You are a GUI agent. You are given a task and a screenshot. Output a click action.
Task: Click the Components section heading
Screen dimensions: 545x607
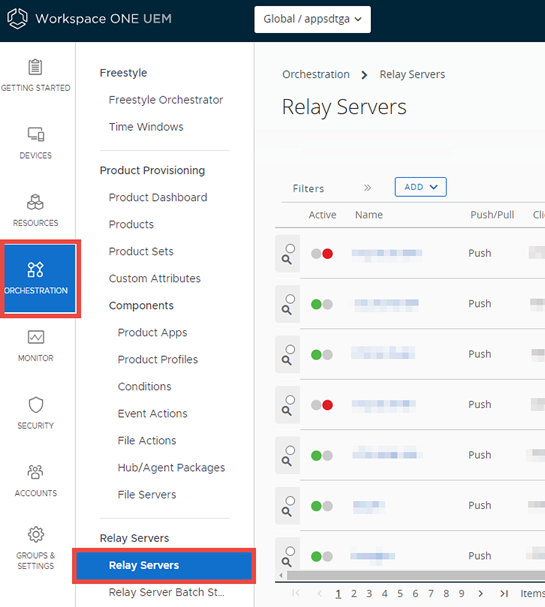click(141, 305)
